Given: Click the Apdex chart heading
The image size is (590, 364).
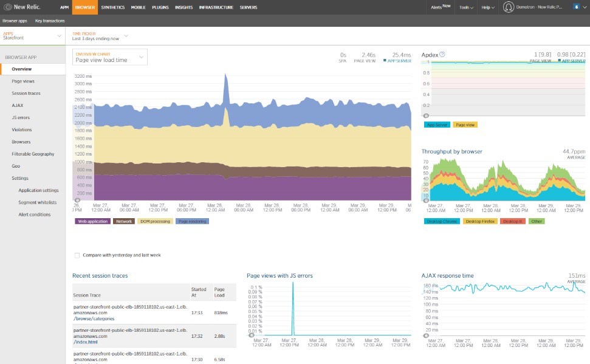Looking at the screenshot, I should pyautogui.click(x=430, y=55).
